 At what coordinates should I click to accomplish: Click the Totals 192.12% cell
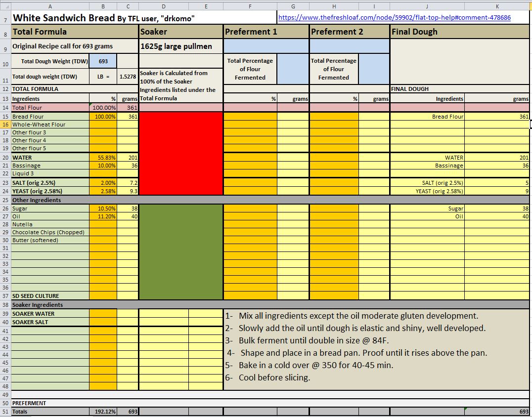coord(103,412)
